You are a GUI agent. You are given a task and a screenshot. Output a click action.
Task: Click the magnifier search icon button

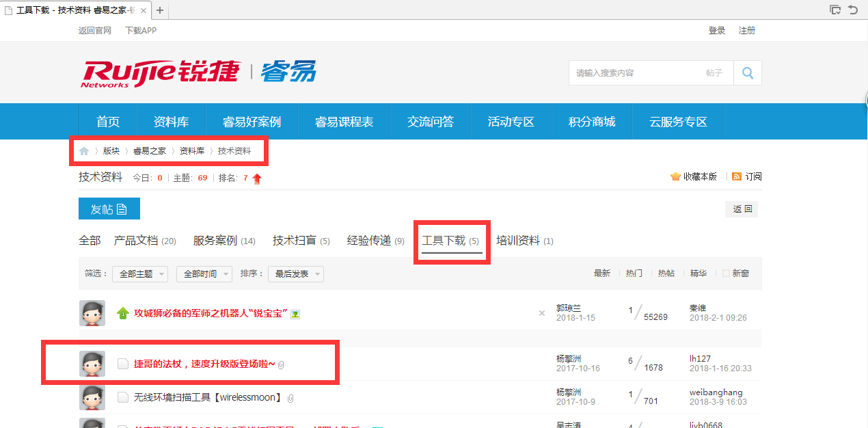coord(748,73)
